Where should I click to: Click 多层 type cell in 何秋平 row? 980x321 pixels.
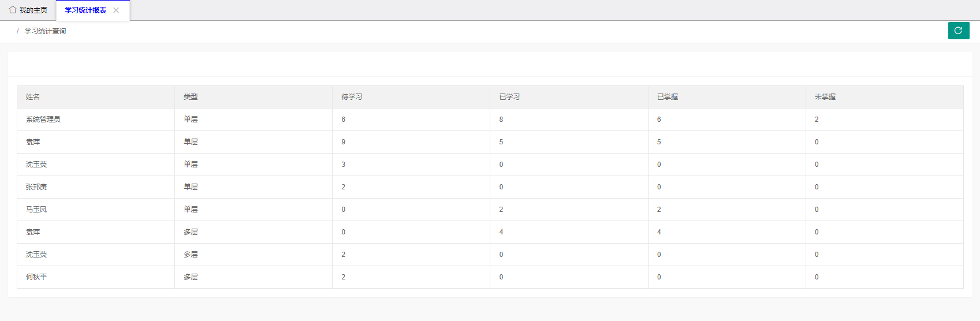click(191, 277)
